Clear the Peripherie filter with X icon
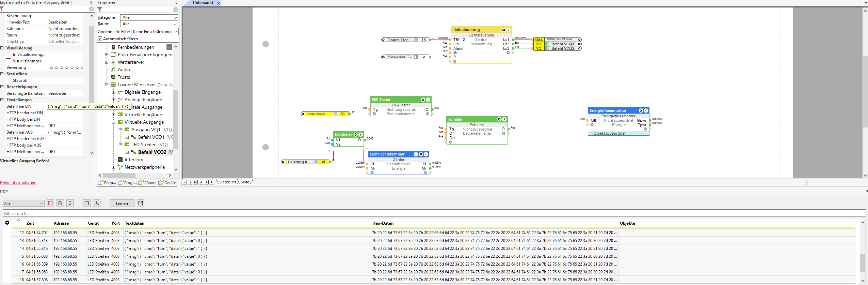This screenshot has height=285, width=868. coord(176,10)
